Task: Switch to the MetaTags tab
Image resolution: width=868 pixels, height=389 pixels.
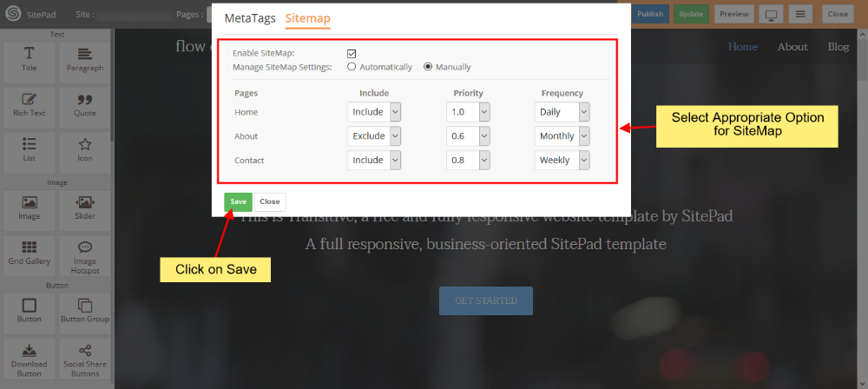Action: pyautogui.click(x=250, y=18)
